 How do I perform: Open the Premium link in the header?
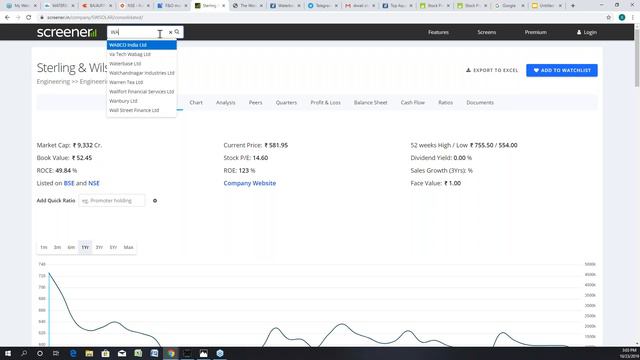pyautogui.click(x=536, y=32)
